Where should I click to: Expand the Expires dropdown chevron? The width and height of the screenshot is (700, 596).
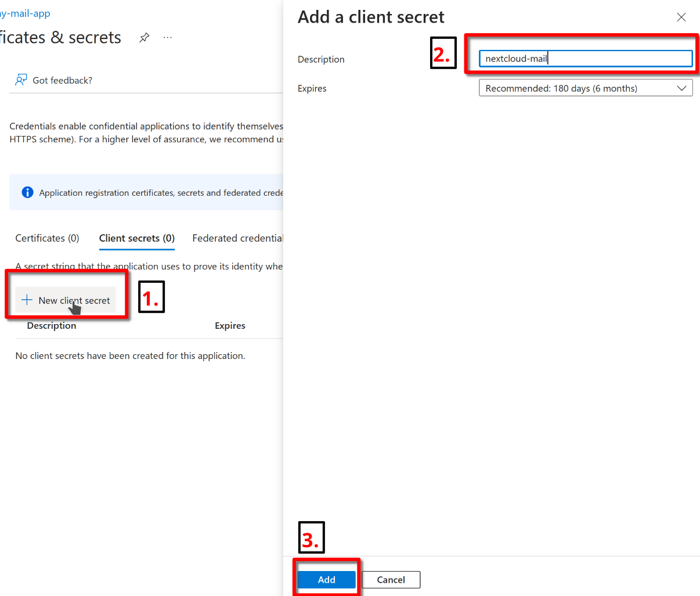681,88
